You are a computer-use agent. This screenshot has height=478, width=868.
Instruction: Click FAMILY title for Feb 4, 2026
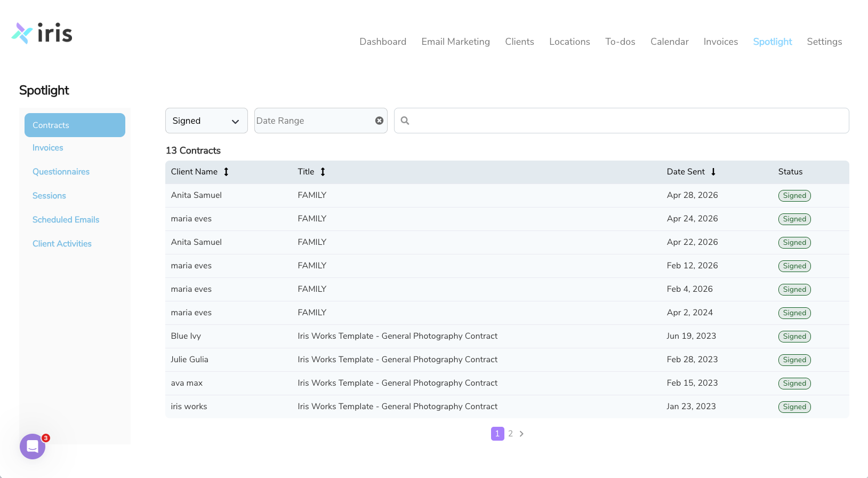(312, 289)
